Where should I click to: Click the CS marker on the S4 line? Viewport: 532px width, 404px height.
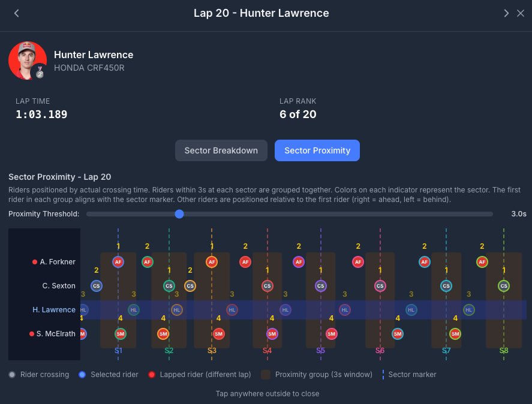[267, 286]
